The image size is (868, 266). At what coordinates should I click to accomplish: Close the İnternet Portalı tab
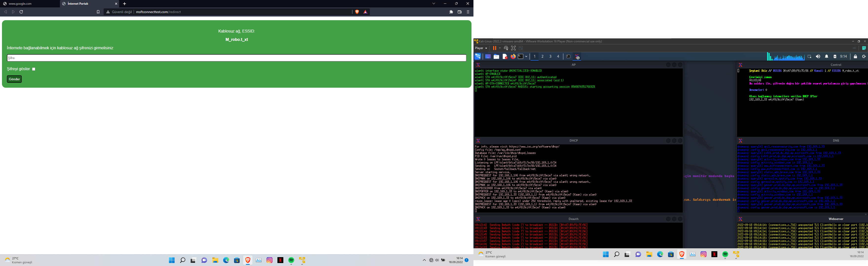(116, 4)
